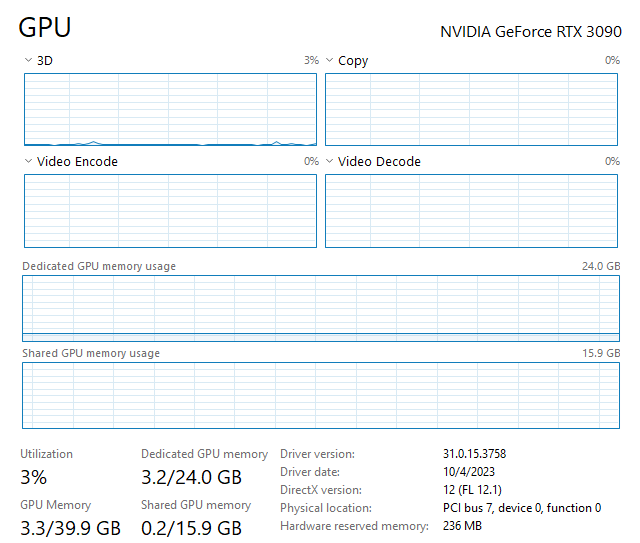Click the NVIDIA GeForce RTX 3090 label
This screenshot has height=543, width=640.
530,31
